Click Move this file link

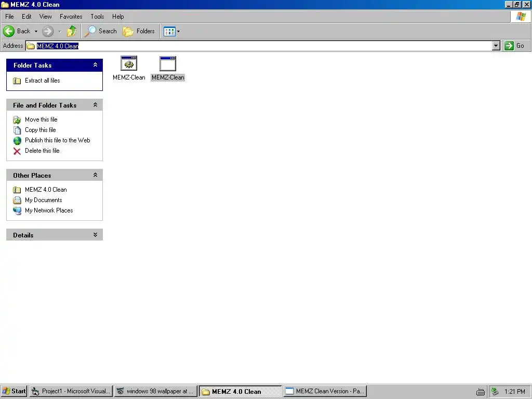pyautogui.click(x=41, y=119)
